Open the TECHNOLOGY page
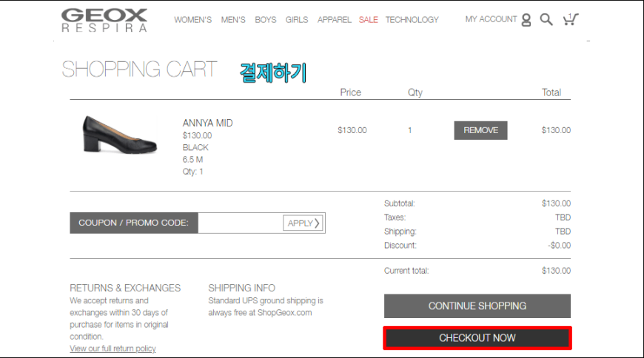This screenshot has height=358, width=644. pyautogui.click(x=412, y=20)
